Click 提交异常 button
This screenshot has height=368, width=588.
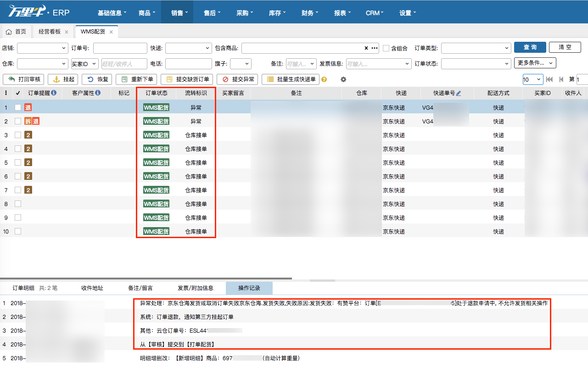(x=237, y=79)
